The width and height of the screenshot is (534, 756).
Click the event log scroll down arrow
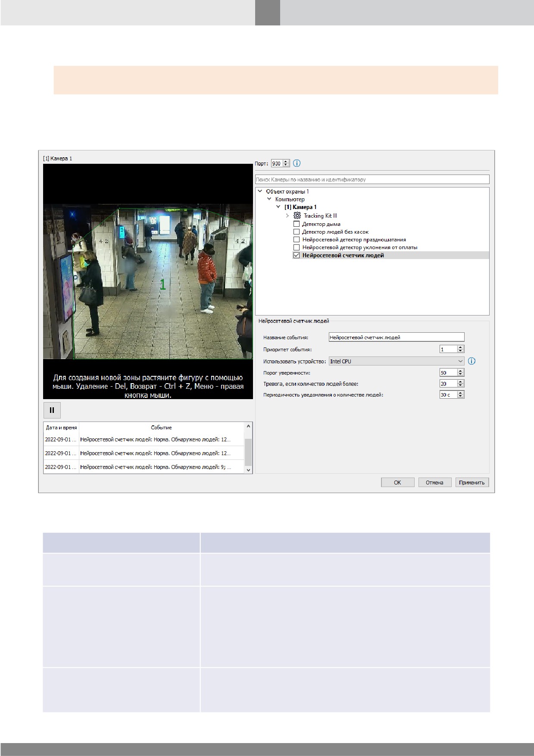point(248,470)
